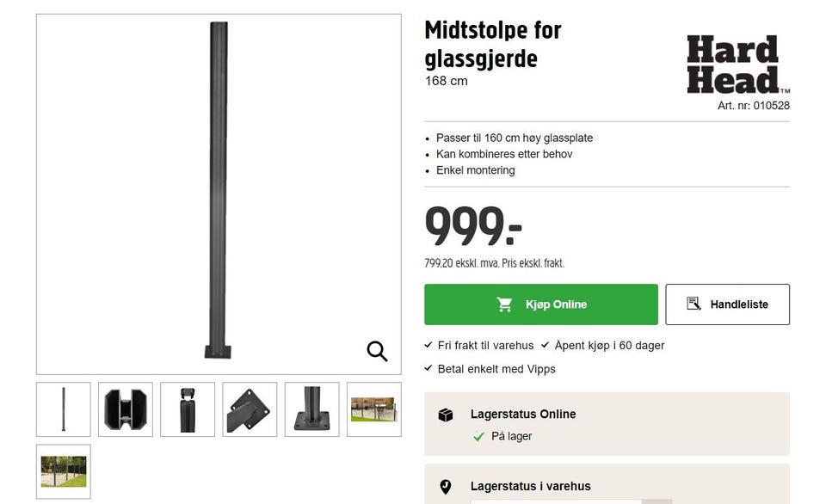Click the checkmark before Fri frakt til varehus
Screen dimensions: 826x504
pos(429,345)
